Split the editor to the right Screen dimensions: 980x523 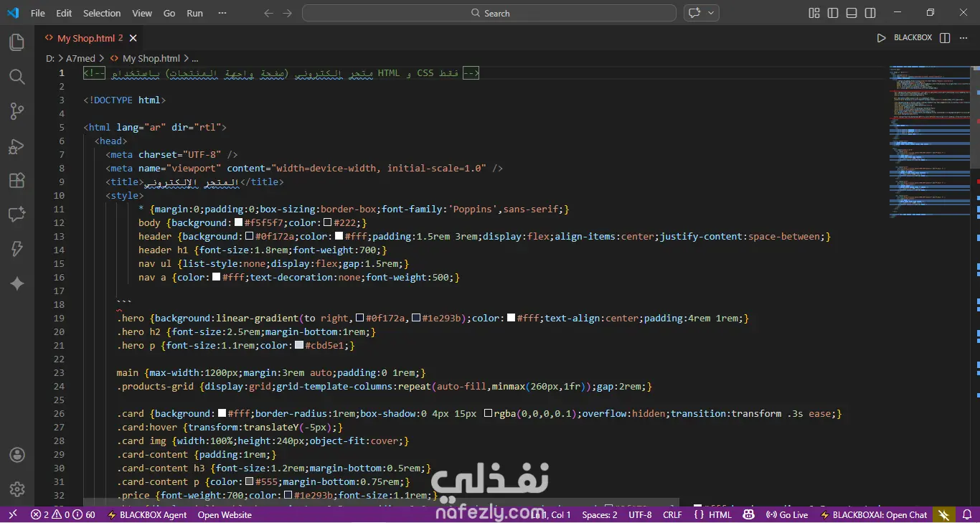pos(945,38)
